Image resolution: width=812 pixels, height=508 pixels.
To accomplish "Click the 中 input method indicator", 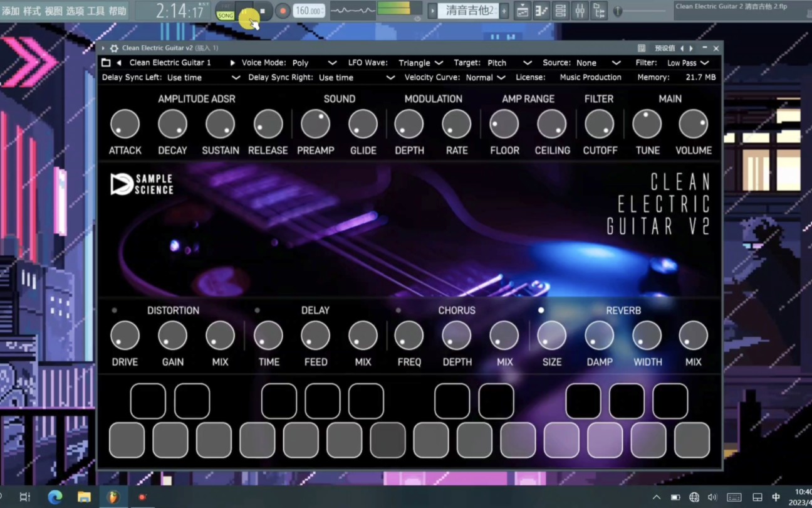I will (776, 497).
